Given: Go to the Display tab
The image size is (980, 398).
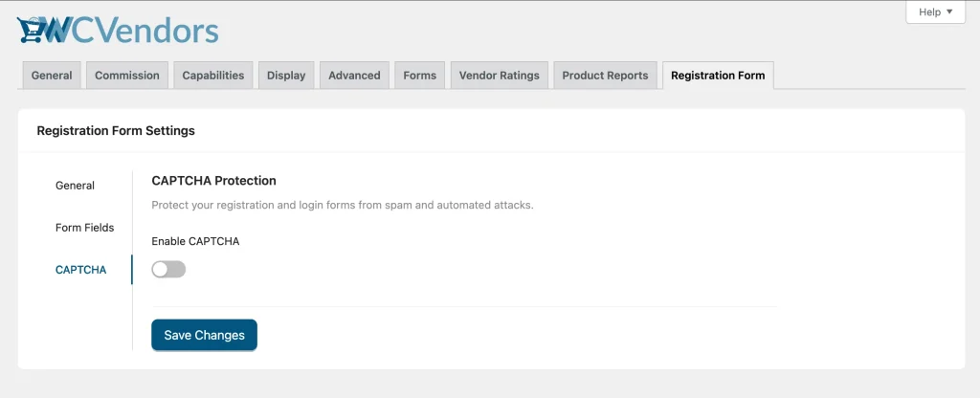Looking at the screenshot, I should [x=286, y=76].
